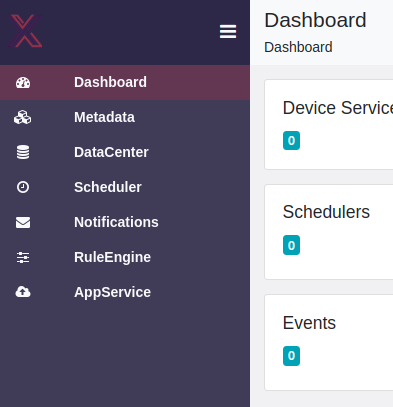Open the Metadata menu item
This screenshot has height=407, width=393.
click(125, 117)
